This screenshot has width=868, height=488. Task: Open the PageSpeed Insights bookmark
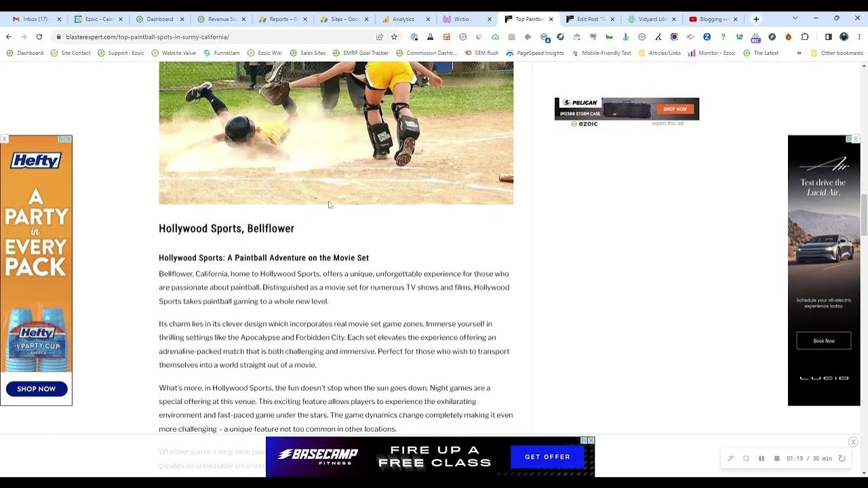[x=535, y=53]
